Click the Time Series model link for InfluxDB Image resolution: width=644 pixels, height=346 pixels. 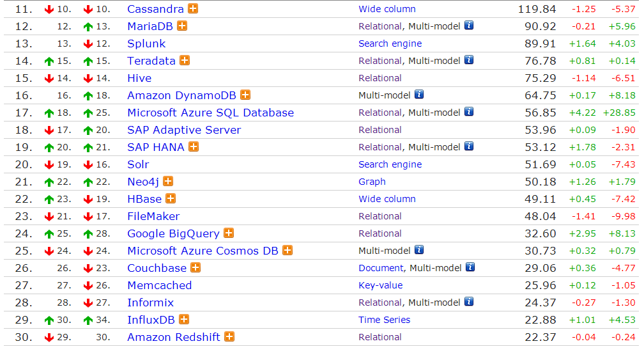point(385,320)
